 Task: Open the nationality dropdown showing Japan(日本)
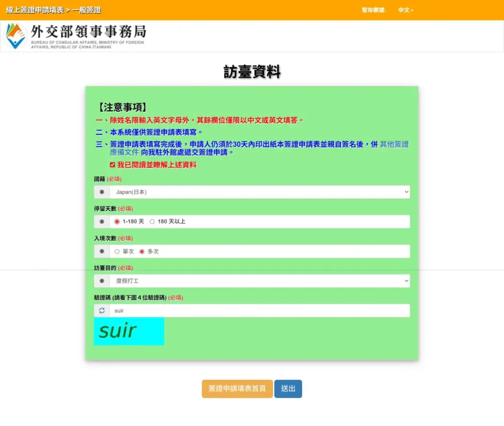(x=259, y=192)
